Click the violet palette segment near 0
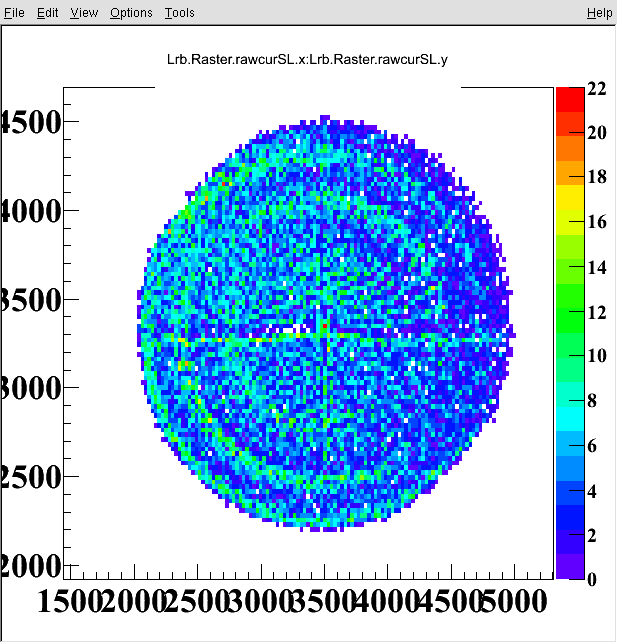The width and height of the screenshot is (617, 643). 570,566
